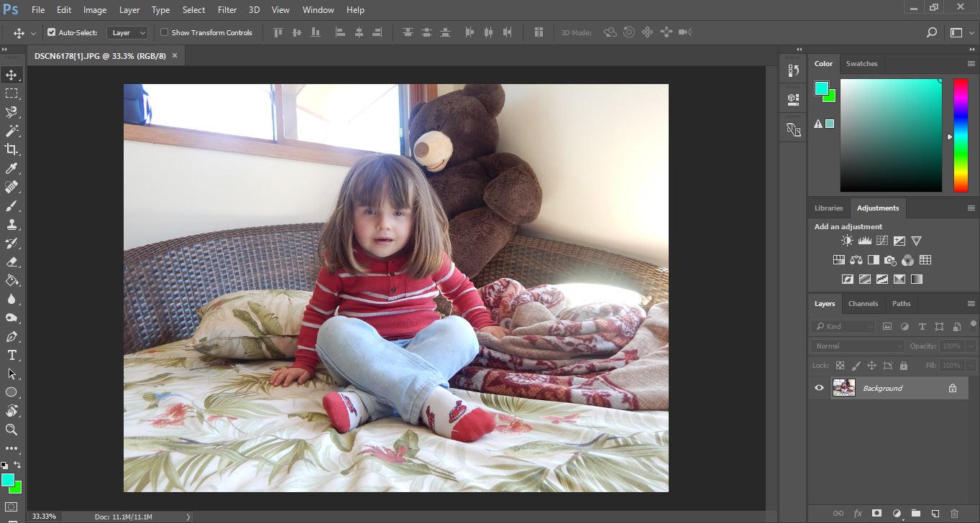Select the Rectangular Marquee tool

(x=12, y=93)
